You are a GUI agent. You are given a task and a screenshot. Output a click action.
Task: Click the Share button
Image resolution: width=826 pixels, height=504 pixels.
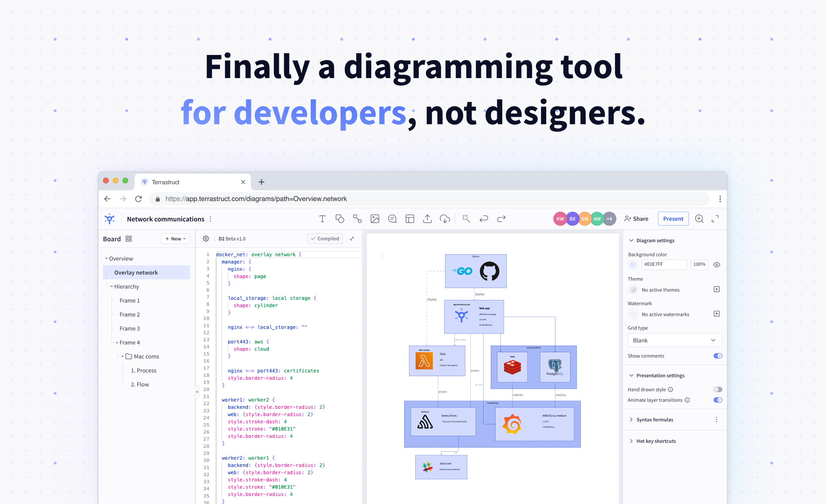(636, 219)
